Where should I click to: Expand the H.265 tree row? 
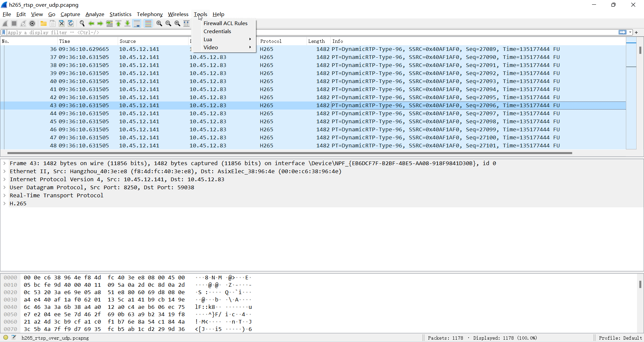(4, 204)
